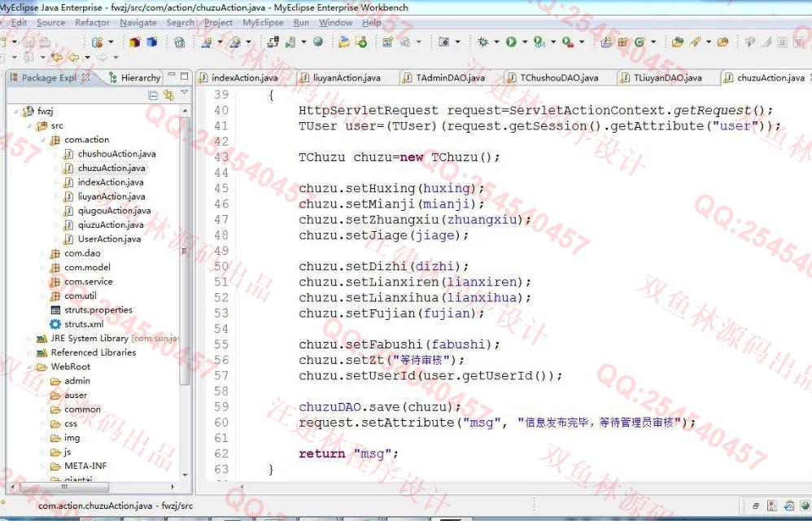Open the Help menu
Viewport: 812px width, 521px height.
pyautogui.click(x=371, y=22)
